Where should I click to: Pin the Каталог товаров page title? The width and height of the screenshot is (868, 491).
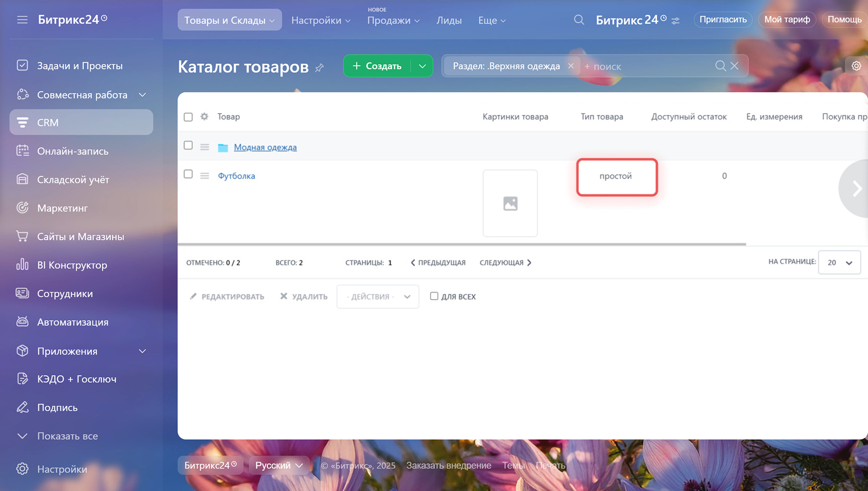click(x=320, y=68)
